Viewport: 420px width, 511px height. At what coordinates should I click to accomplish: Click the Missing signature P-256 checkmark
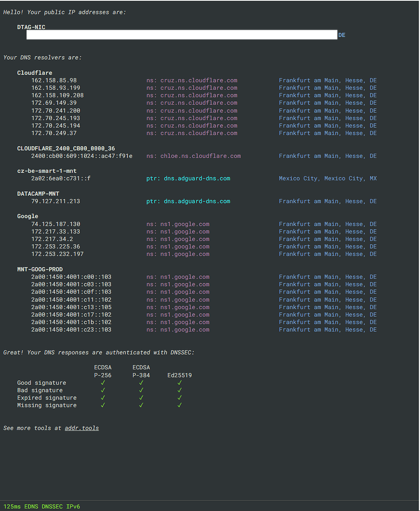click(103, 405)
